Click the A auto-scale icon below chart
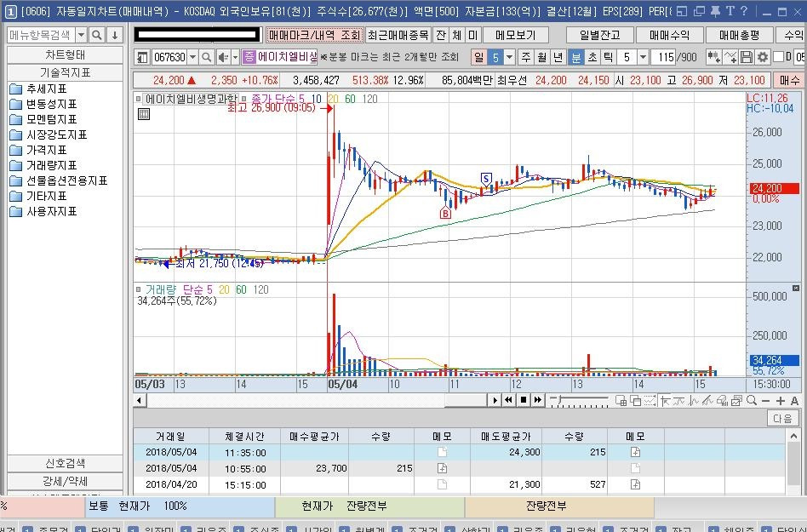Screen dimensions: 807x532 pyautogui.click(x=794, y=401)
